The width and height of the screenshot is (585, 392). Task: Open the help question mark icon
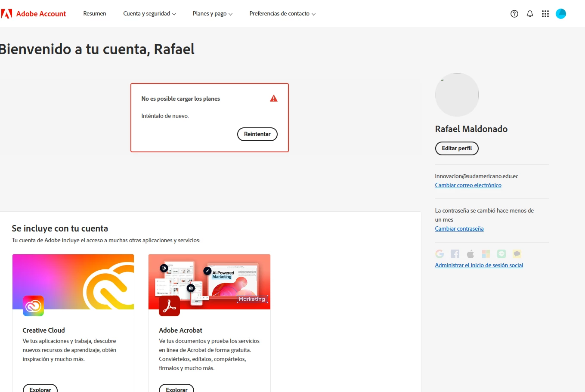pyautogui.click(x=514, y=14)
